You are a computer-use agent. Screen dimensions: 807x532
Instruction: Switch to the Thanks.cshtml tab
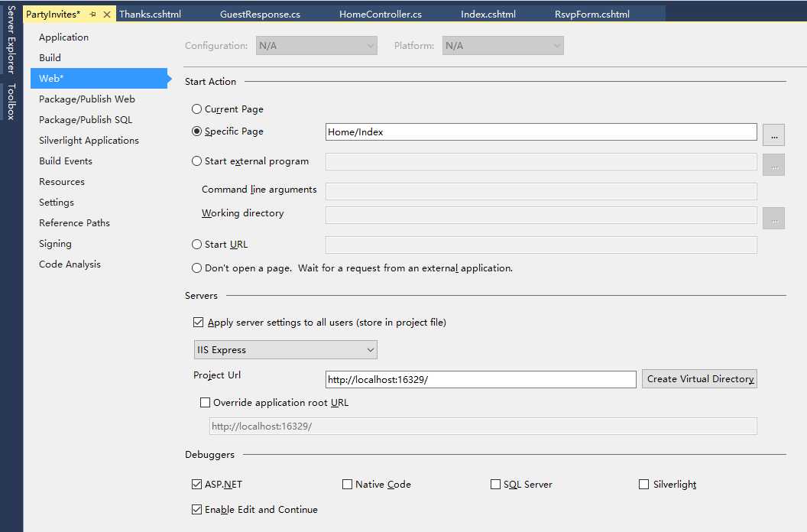click(151, 15)
